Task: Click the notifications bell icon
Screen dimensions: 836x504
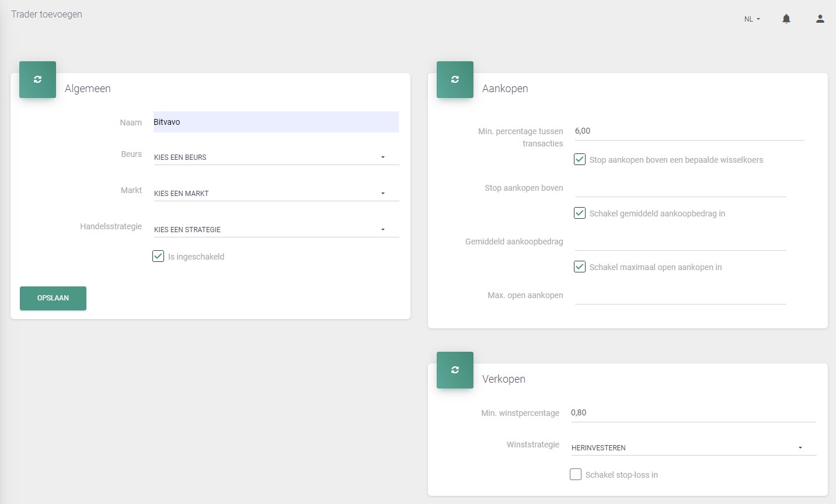Action: click(x=786, y=19)
